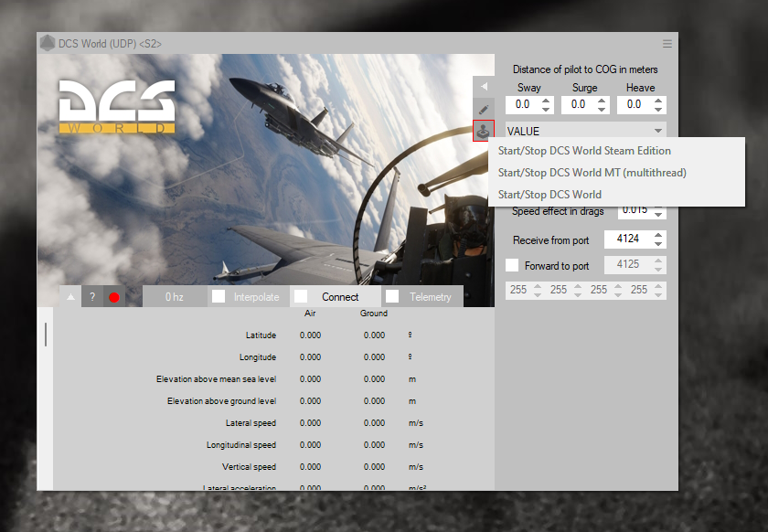The image size is (768, 532).
Task: Collapse the side panel with left arrow
Action: tap(483, 86)
